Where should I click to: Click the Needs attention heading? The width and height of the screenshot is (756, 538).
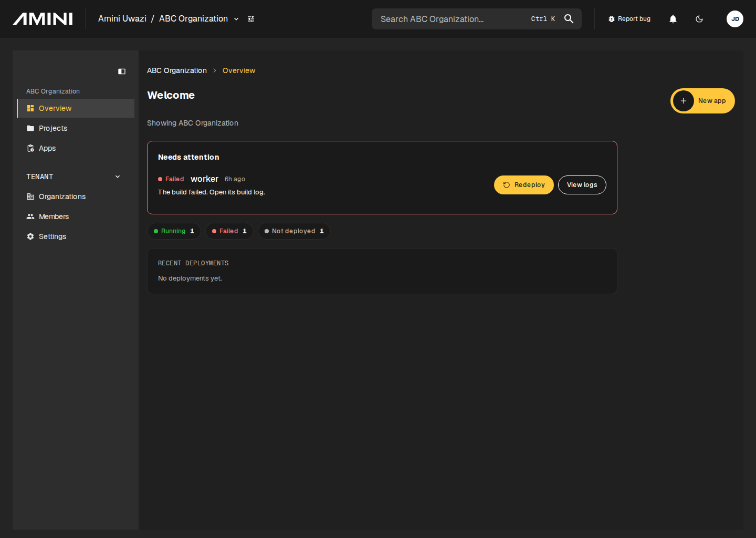point(188,157)
